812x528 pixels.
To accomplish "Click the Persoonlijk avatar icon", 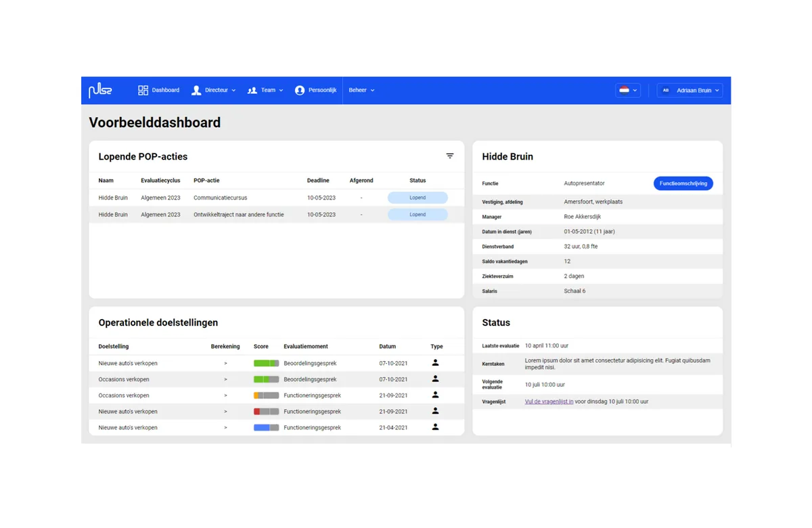I will tap(300, 90).
